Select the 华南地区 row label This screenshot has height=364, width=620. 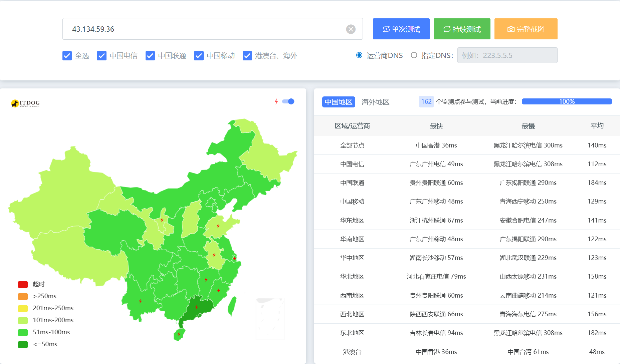pyautogui.click(x=352, y=239)
